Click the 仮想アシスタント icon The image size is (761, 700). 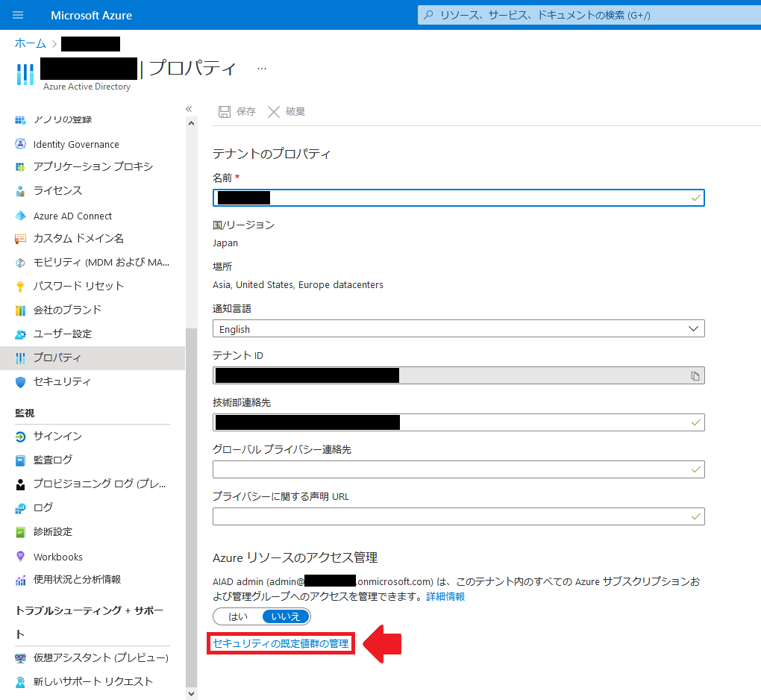click(20, 658)
